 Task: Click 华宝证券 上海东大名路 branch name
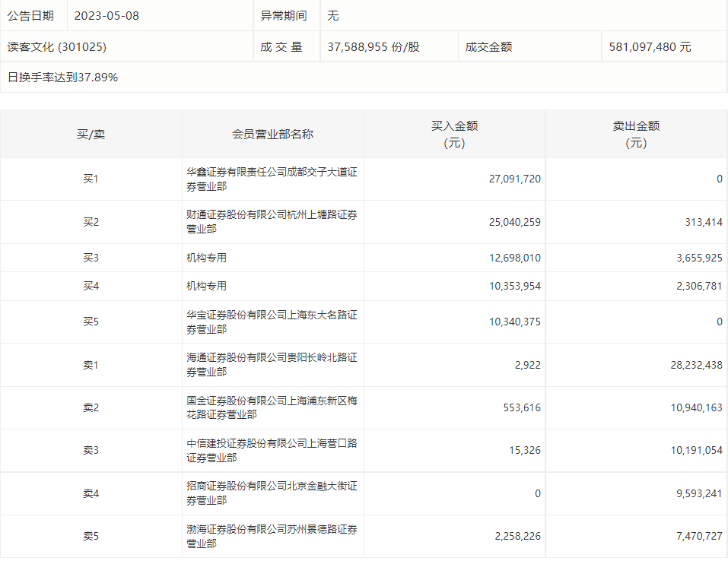tap(272, 322)
